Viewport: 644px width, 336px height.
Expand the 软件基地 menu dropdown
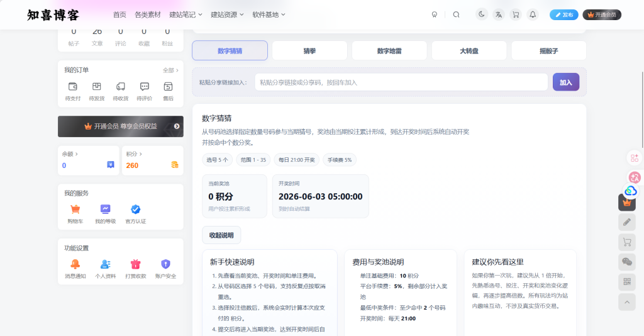point(269,15)
